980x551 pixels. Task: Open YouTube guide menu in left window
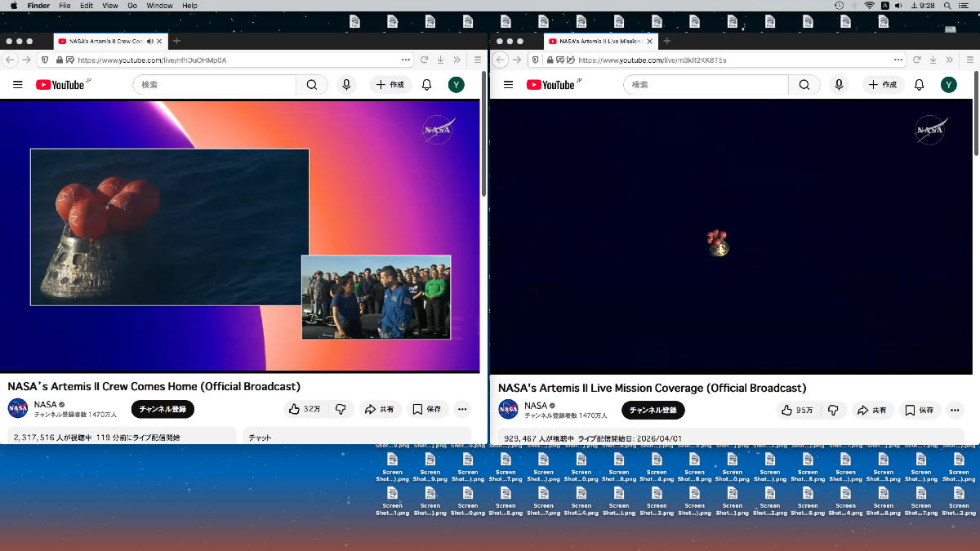18,85
